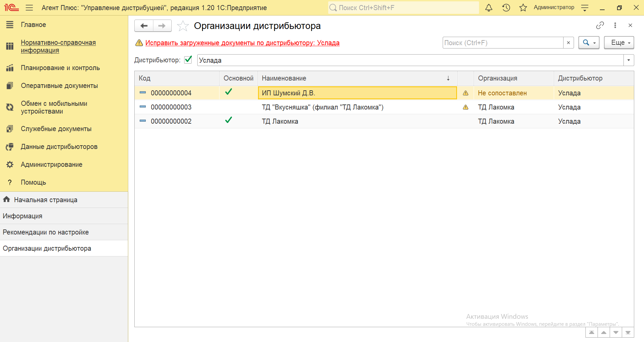This screenshot has width=644, height=342.
Task: Click the Основной checkmark for ТД Лакомка
Action: coord(229,120)
